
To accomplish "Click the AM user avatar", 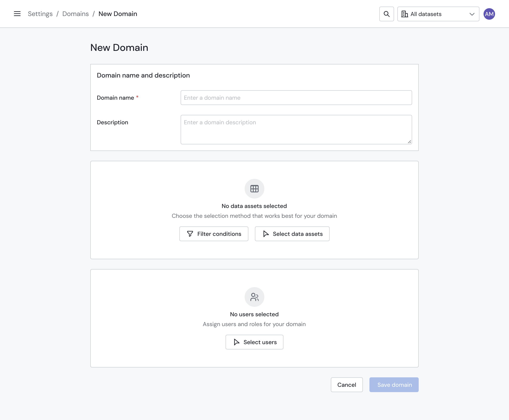I will pyautogui.click(x=489, y=14).
